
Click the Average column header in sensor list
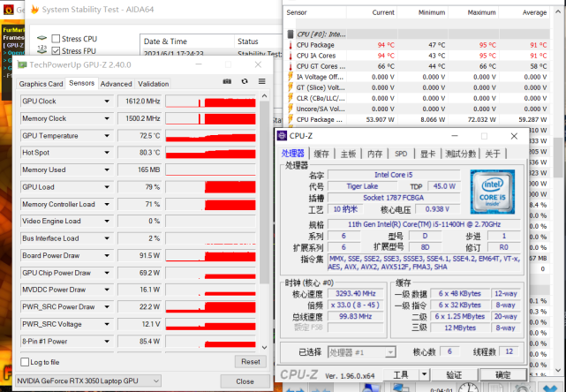pos(524,12)
